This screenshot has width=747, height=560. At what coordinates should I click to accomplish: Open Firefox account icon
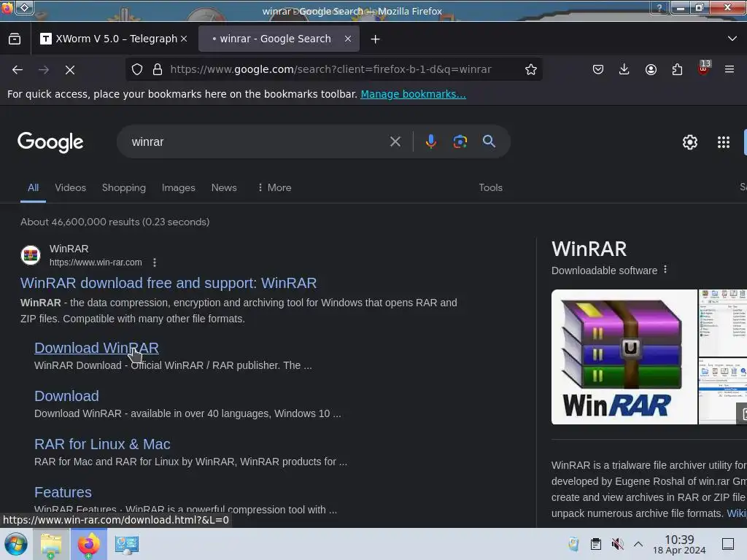pyautogui.click(x=651, y=69)
